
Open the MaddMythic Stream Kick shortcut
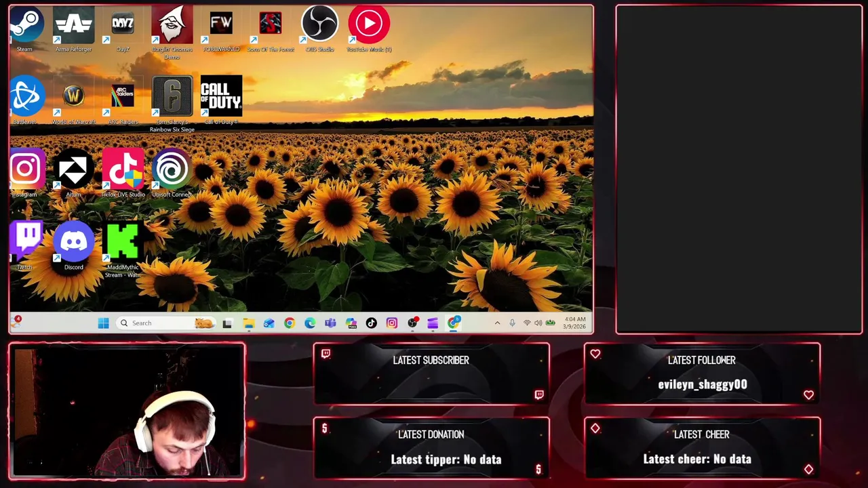[123, 250]
